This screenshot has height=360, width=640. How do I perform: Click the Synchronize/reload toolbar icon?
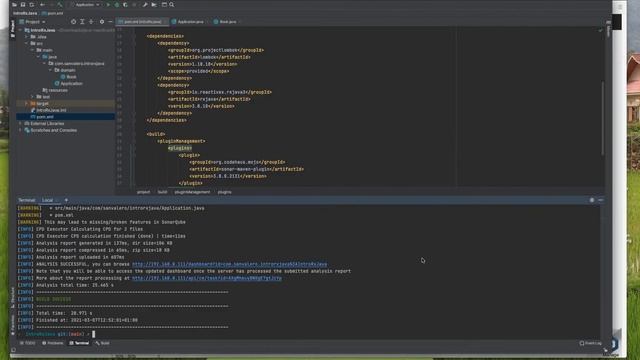pos(31,5)
